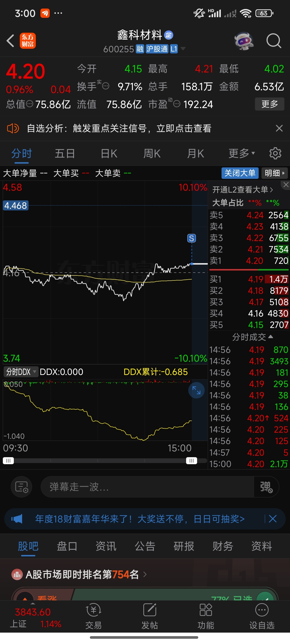Screen dimensions: 290x644
Task: Select the 买1 order row at 4.19
Action: pos(249,279)
